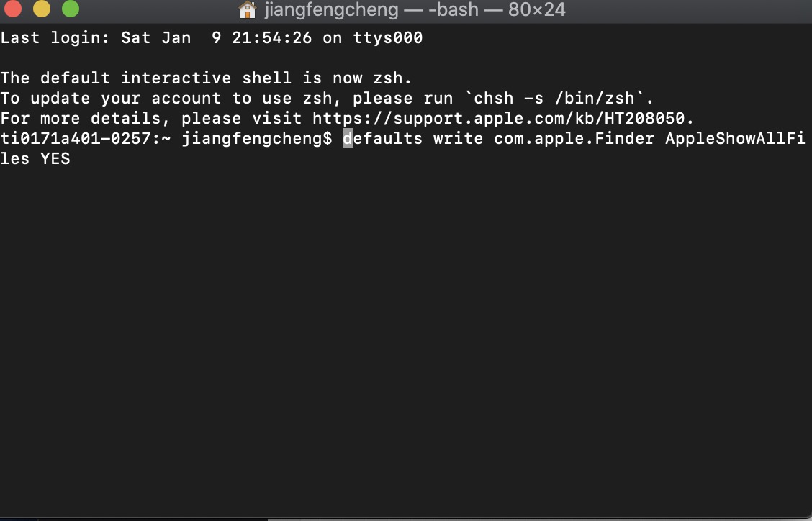Click the word 'write' in the command
812x521 pixels.
(x=458, y=138)
